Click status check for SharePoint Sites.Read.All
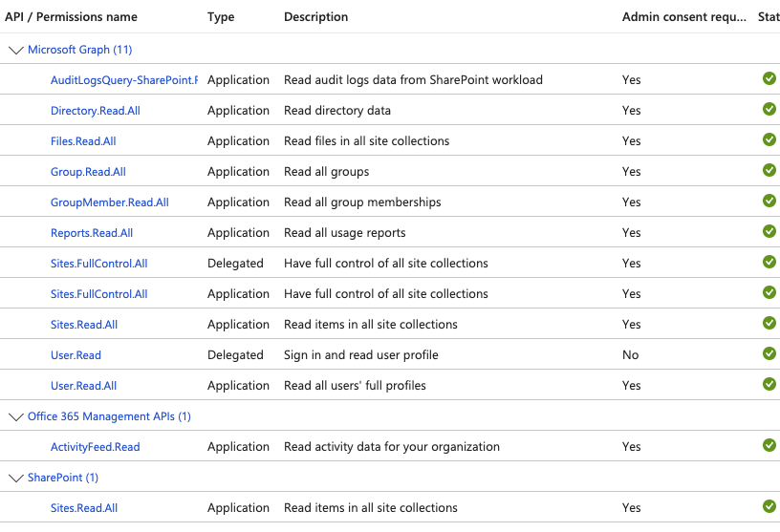The width and height of the screenshot is (780, 532). pyautogui.click(x=769, y=506)
